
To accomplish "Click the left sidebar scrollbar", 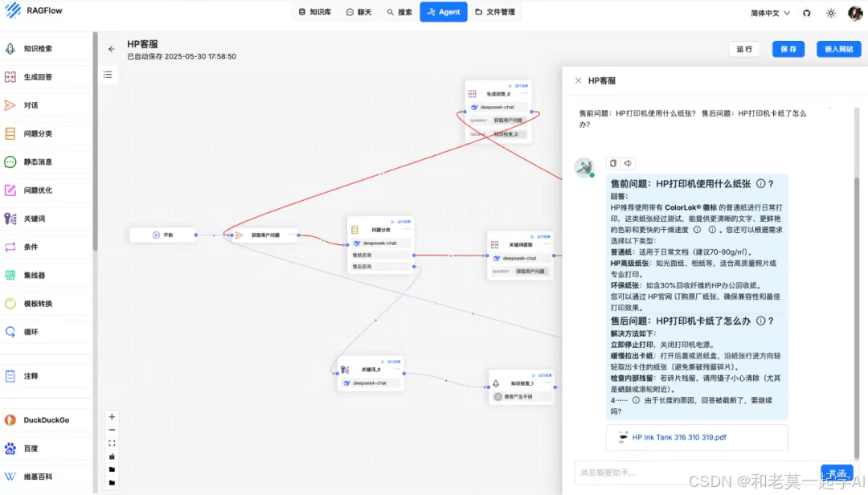I will point(95,141).
